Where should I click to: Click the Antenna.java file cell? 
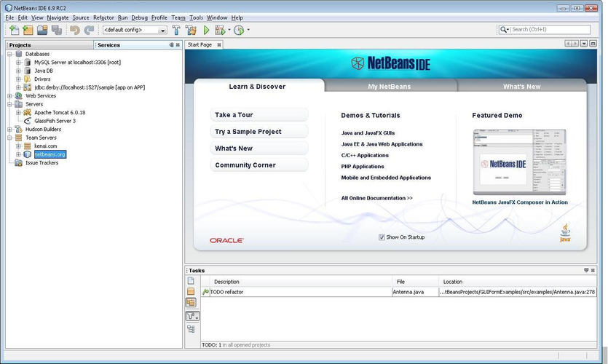(415, 292)
